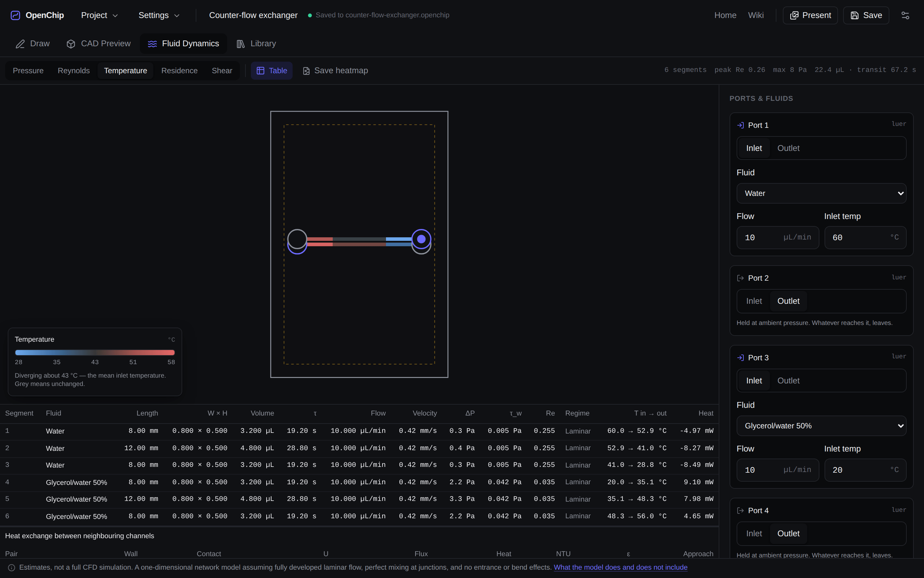Click the 'T in → out' column header
Image resolution: width=924 pixels, height=578 pixels.
pyautogui.click(x=650, y=413)
